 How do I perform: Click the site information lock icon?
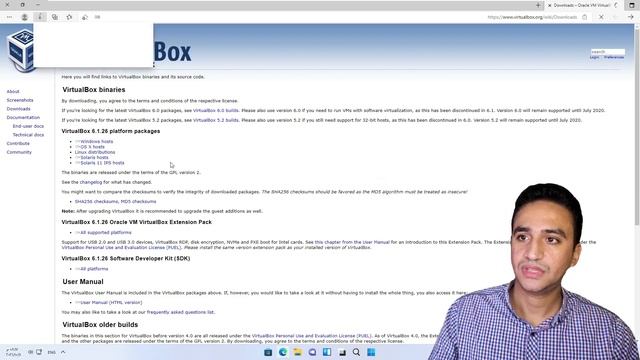coord(584,17)
